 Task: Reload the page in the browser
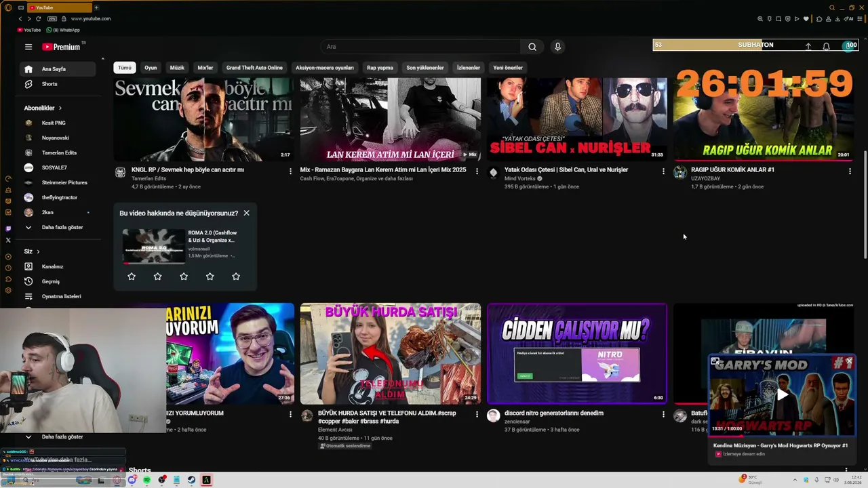pyautogui.click(x=38, y=19)
